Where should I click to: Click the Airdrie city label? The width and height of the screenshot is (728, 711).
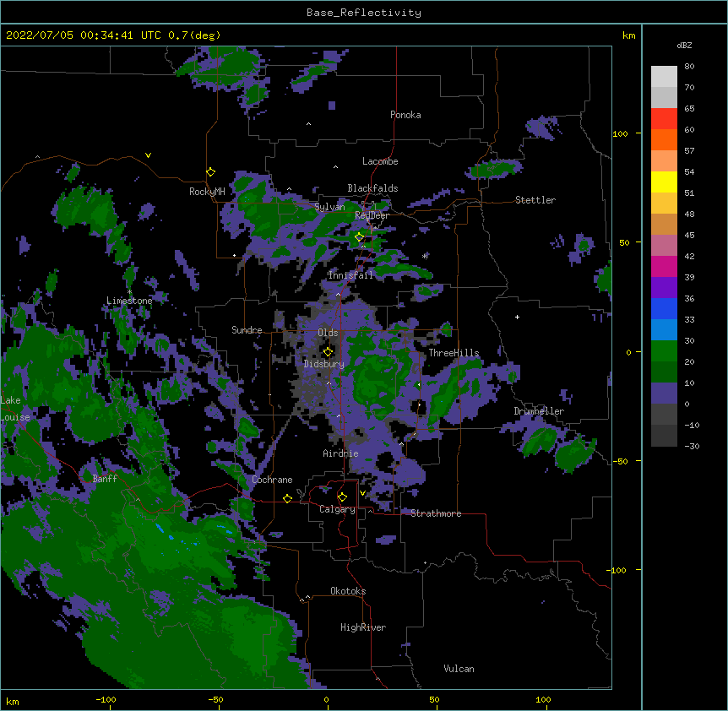(340, 453)
